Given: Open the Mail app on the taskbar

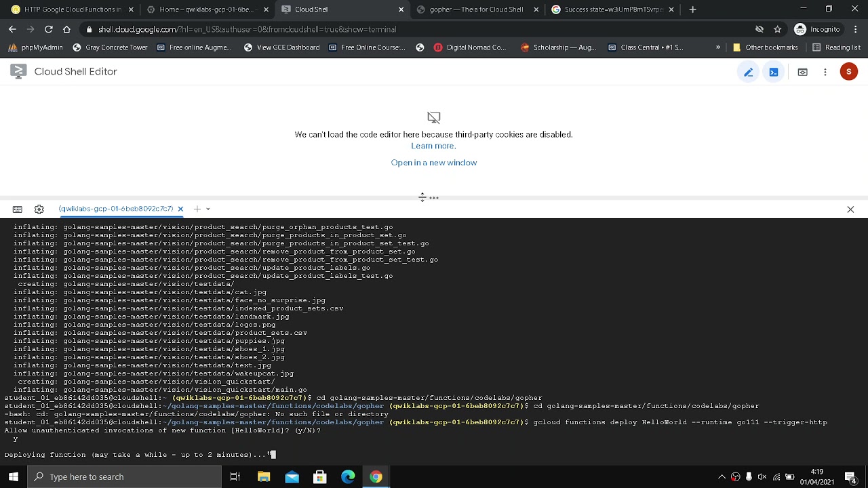Looking at the screenshot, I should (x=292, y=477).
